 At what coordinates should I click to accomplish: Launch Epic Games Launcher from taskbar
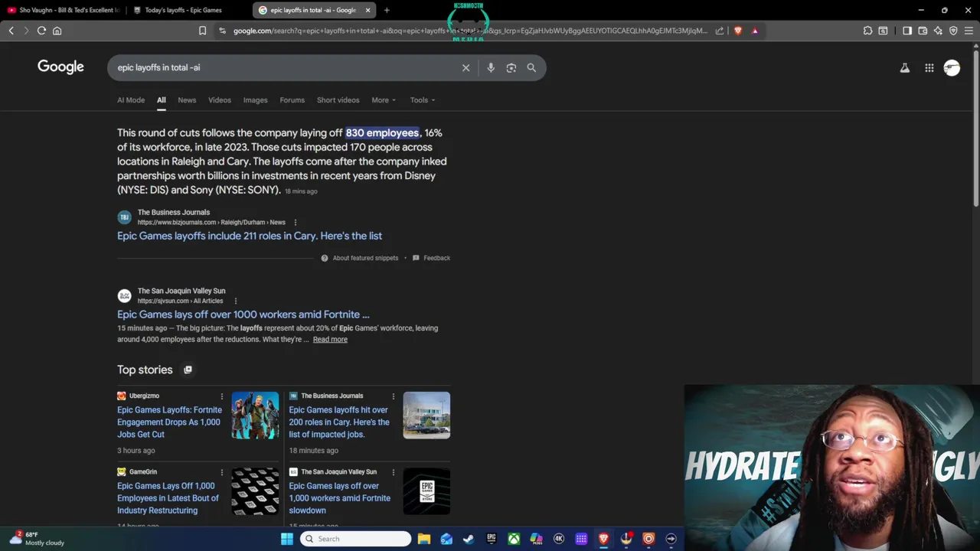[492, 539]
